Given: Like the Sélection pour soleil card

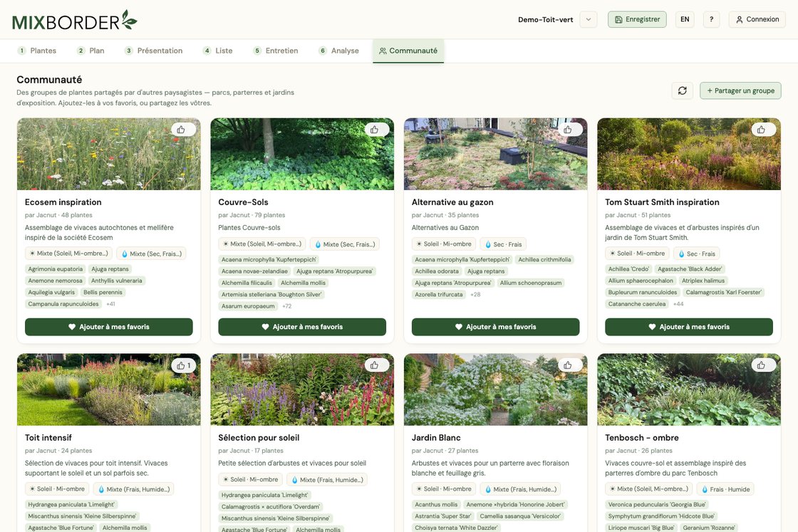Looking at the screenshot, I should pos(377,365).
